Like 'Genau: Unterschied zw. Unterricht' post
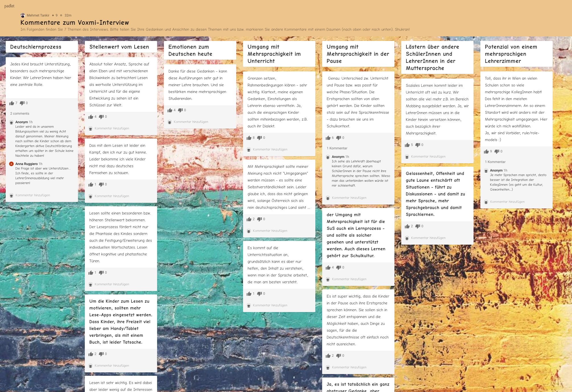Screen dimensions: 572x392 click(328, 138)
